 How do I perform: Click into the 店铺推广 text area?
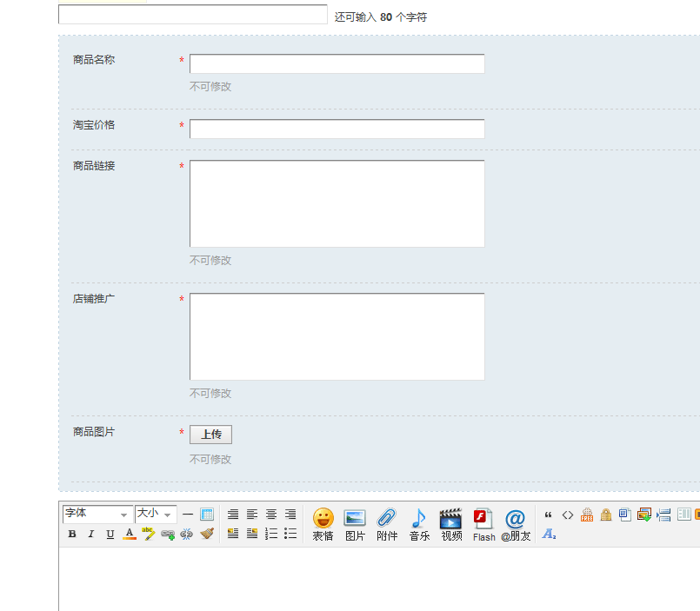click(337, 336)
